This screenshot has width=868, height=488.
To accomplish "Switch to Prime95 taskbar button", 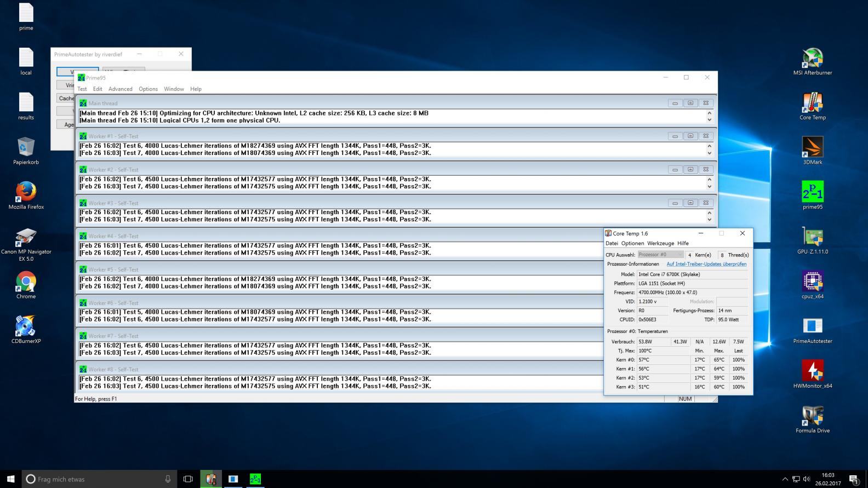I will (x=255, y=479).
